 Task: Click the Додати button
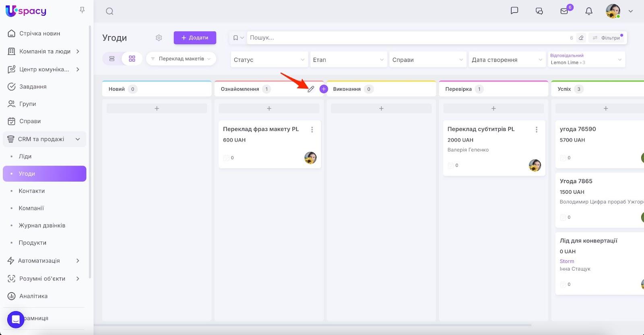195,38
